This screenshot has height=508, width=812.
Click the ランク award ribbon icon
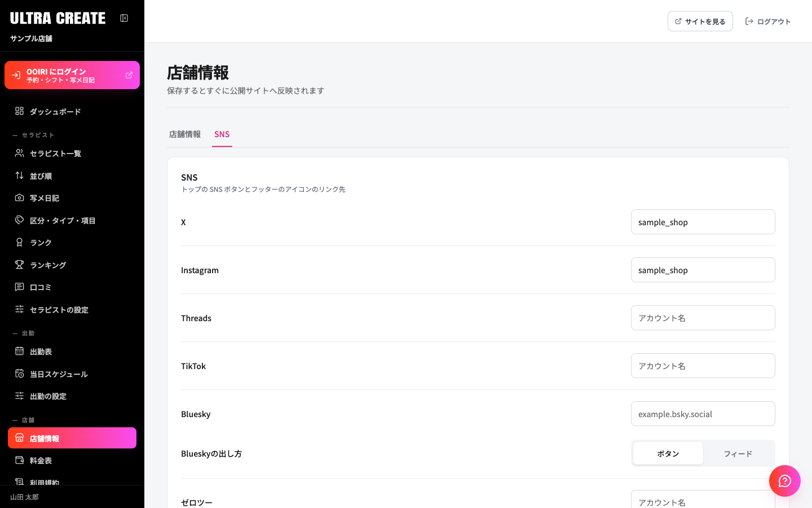[19, 242]
